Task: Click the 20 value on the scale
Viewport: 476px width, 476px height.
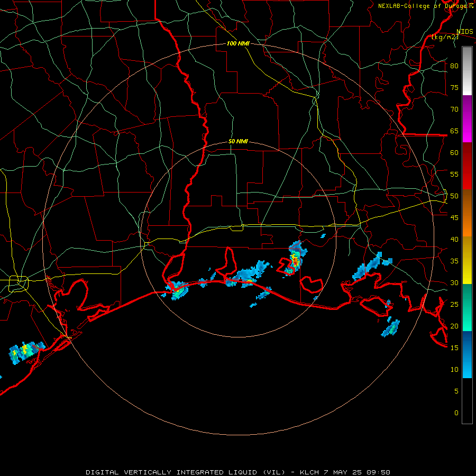Action: [454, 326]
